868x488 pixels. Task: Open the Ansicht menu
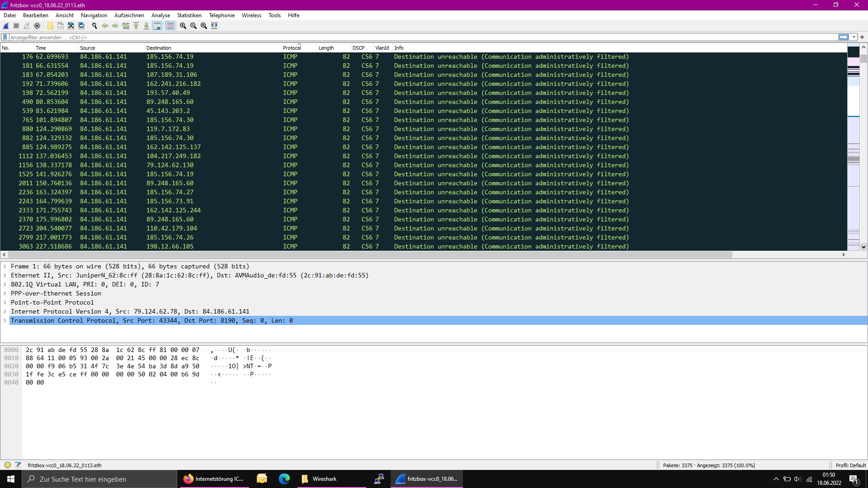[x=65, y=15]
